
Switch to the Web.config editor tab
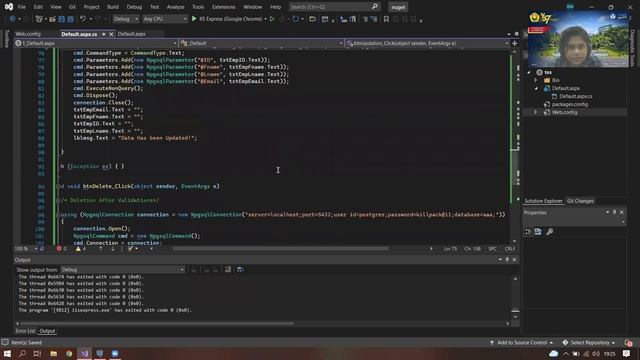[x=28, y=34]
